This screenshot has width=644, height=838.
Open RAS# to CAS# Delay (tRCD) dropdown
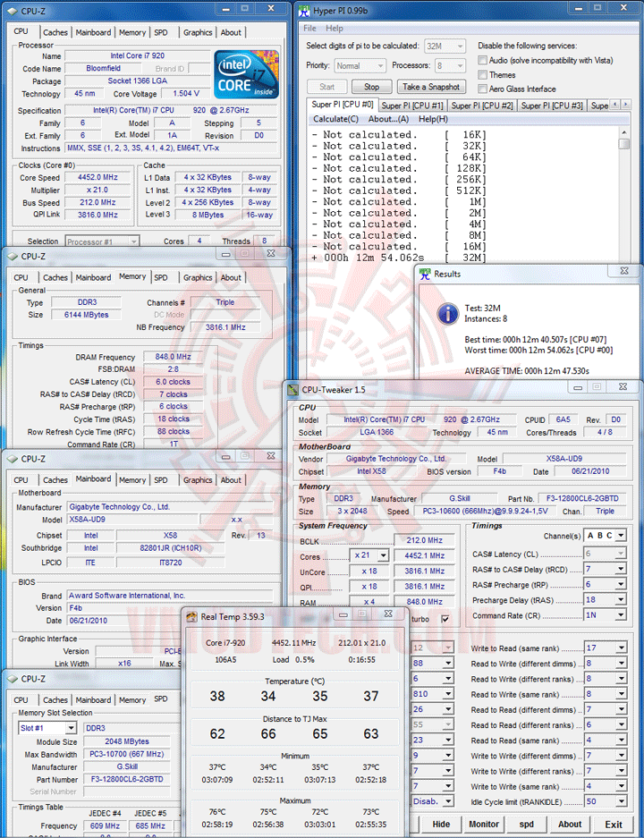(x=621, y=569)
